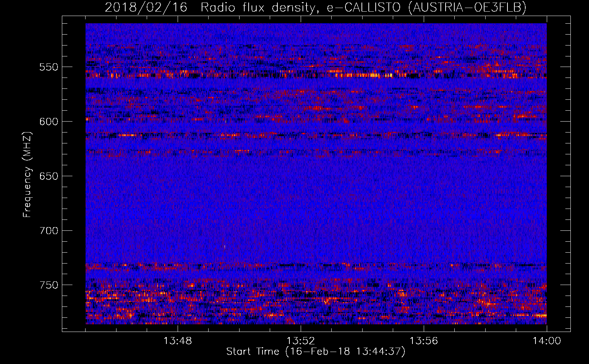Viewport: 589px width, 364px height.
Task: Click the plot title 'Radio flux density, e-CALLISTO (AUSTRIA-OE3FLB)'
Action: 363,7
